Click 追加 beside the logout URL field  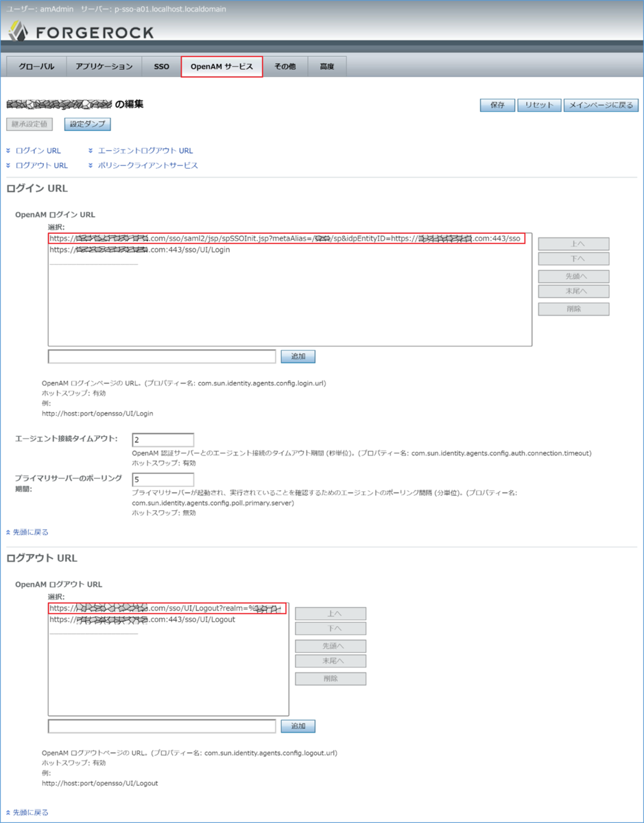[298, 726]
